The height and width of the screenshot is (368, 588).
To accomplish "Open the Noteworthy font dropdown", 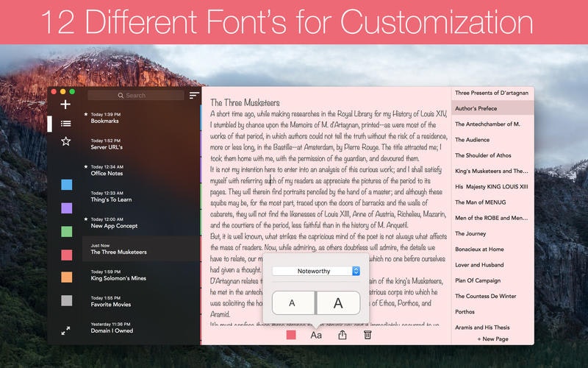I will click(316, 271).
